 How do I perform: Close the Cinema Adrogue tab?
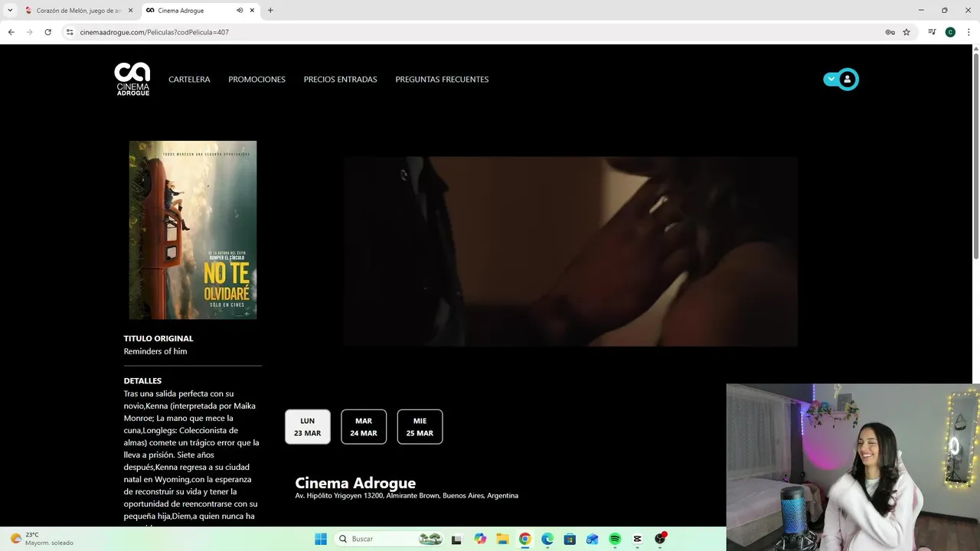point(252,11)
